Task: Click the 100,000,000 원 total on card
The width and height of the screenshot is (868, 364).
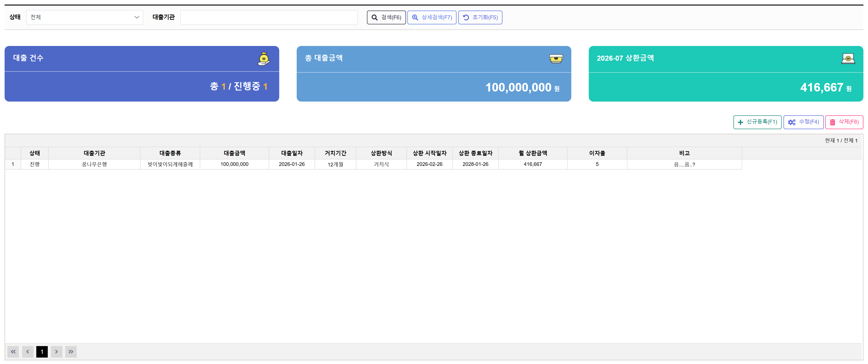Action: (x=522, y=87)
